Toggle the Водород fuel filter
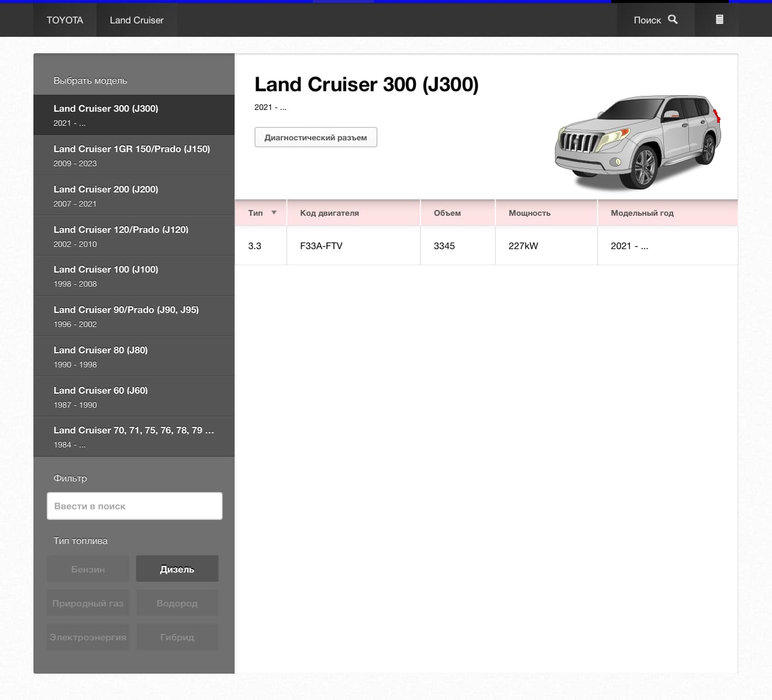The height and width of the screenshot is (700, 772). pyautogui.click(x=177, y=603)
